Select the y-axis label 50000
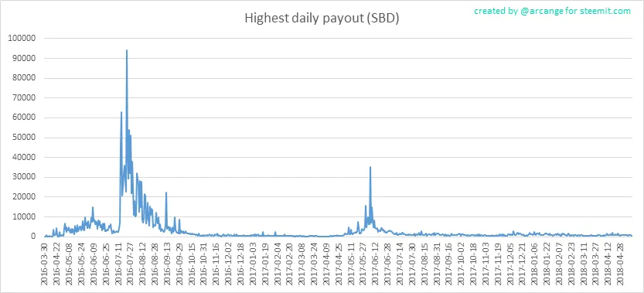Screen dimensions: 644x293 [25, 138]
